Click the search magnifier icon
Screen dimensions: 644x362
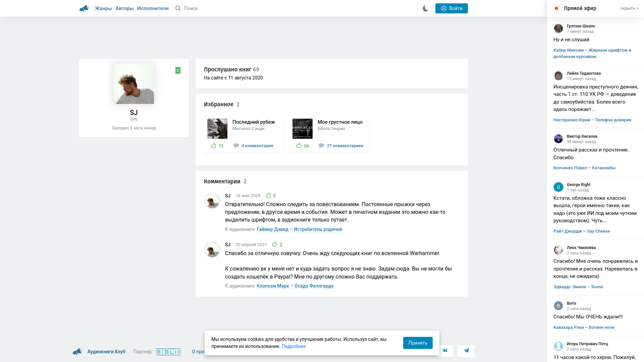pyautogui.click(x=178, y=8)
